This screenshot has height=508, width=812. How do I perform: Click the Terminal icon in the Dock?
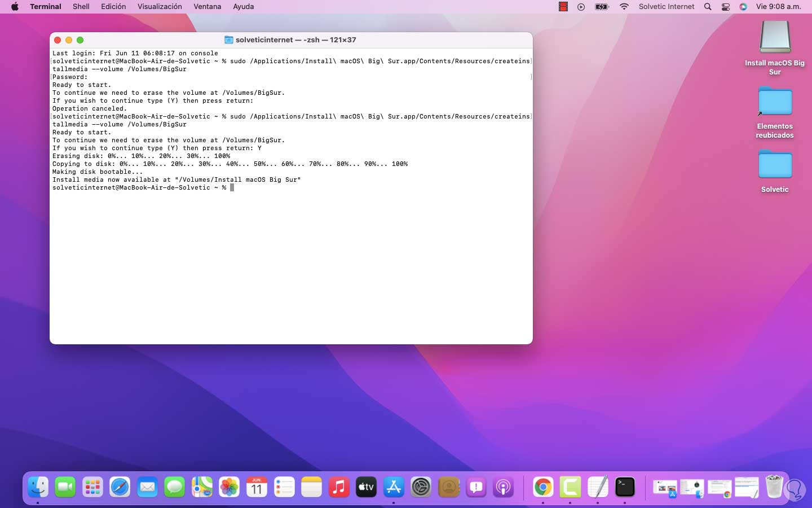coord(625,487)
